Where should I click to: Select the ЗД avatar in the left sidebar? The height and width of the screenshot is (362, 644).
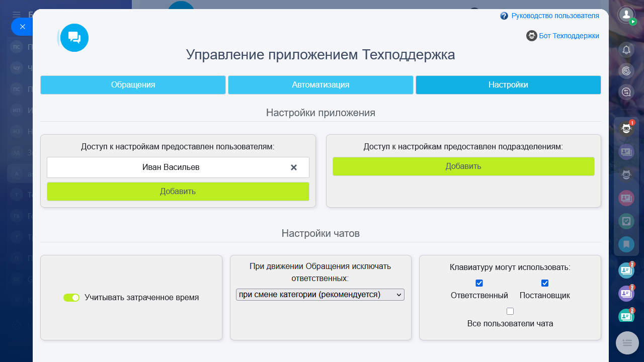point(17,152)
